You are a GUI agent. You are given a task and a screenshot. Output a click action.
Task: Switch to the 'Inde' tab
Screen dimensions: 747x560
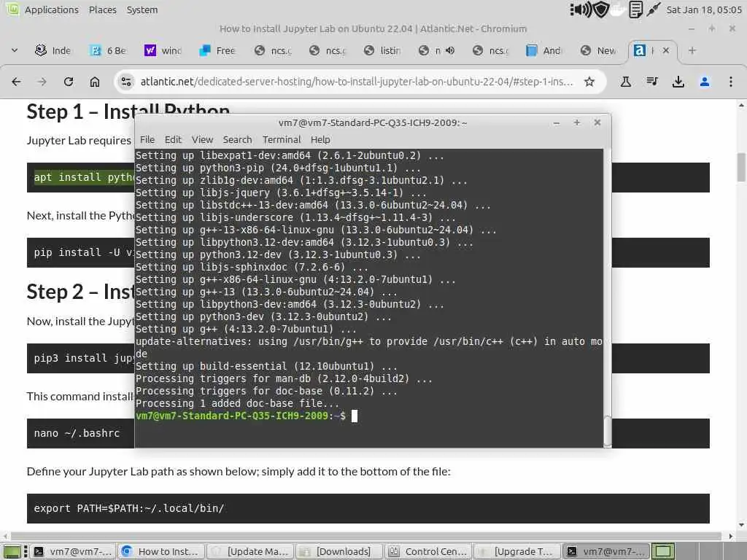pyautogui.click(x=53, y=50)
